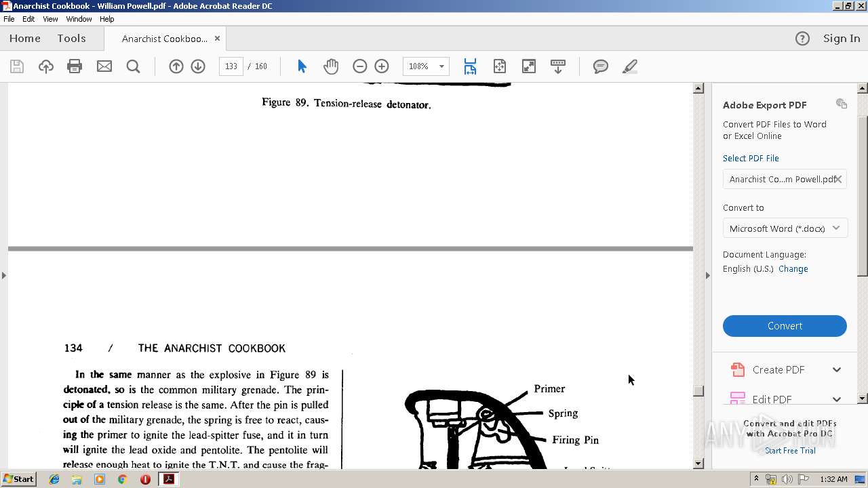This screenshot has width=868, height=488.
Task: Switch to the Home tab
Action: [25, 39]
